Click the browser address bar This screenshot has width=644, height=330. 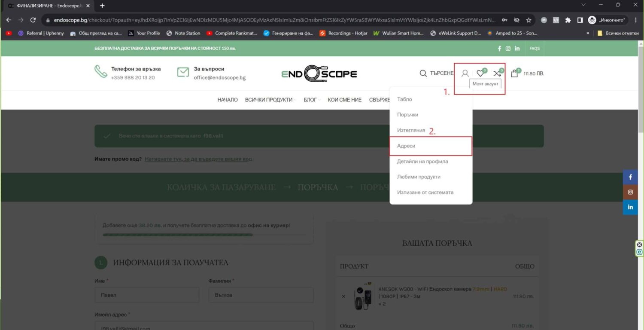click(x=275, y=20)
